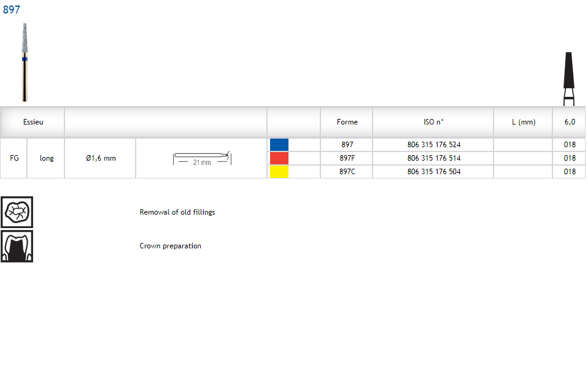Click the Removal of old fillings text

pyautogui.click(x=177, y=212)
